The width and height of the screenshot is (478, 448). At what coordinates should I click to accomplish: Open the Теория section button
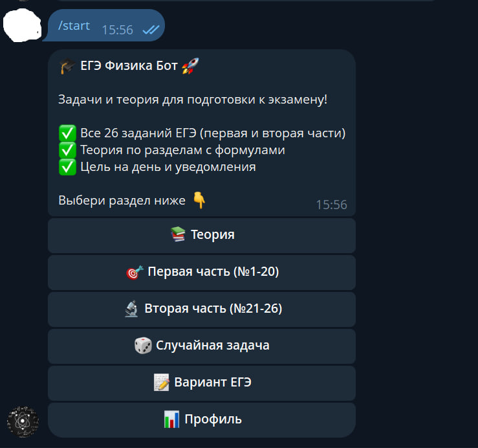coord(202,235)
